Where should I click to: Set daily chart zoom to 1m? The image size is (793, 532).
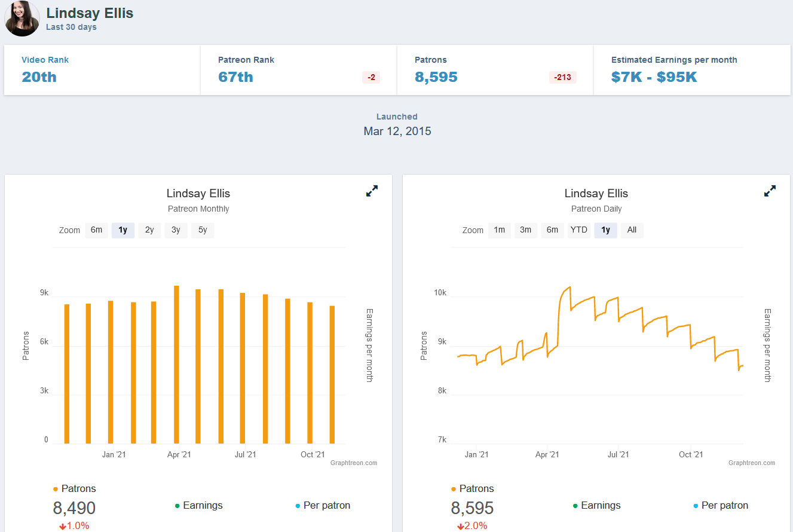click(500, 230)
